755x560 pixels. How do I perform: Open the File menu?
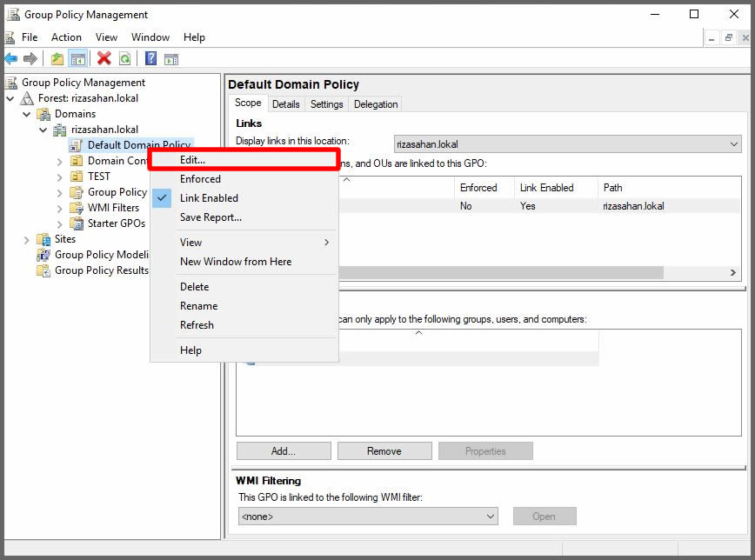[x=30, y=37]
